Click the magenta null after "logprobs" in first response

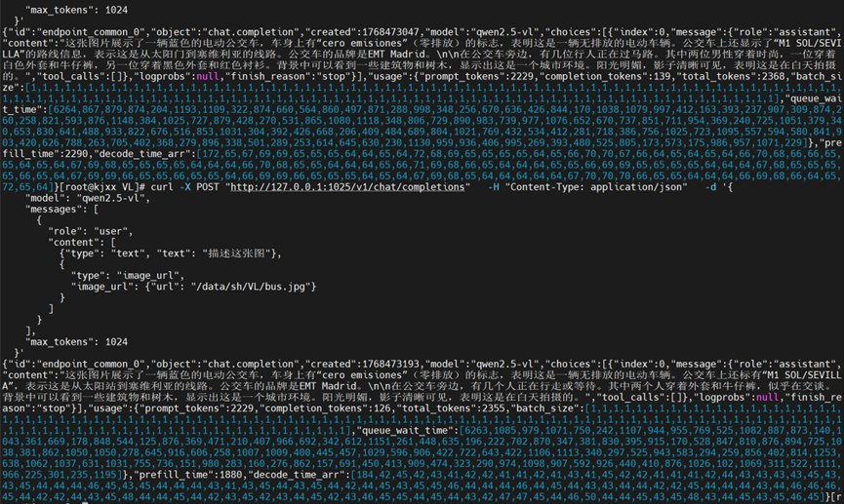tap(208, 76)
